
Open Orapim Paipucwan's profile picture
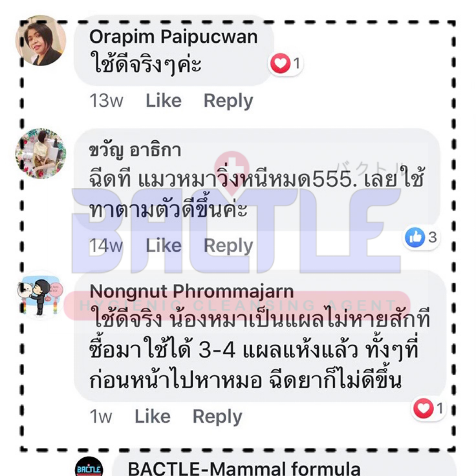(x=41, y=41)
